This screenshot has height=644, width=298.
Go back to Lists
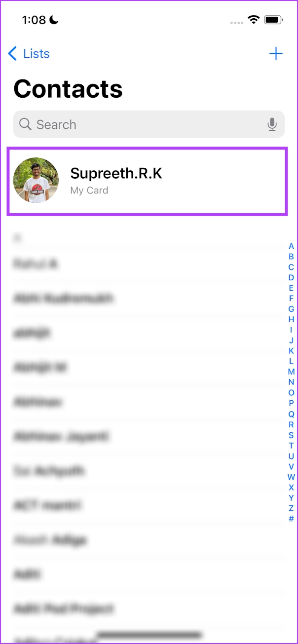(29, 54)
